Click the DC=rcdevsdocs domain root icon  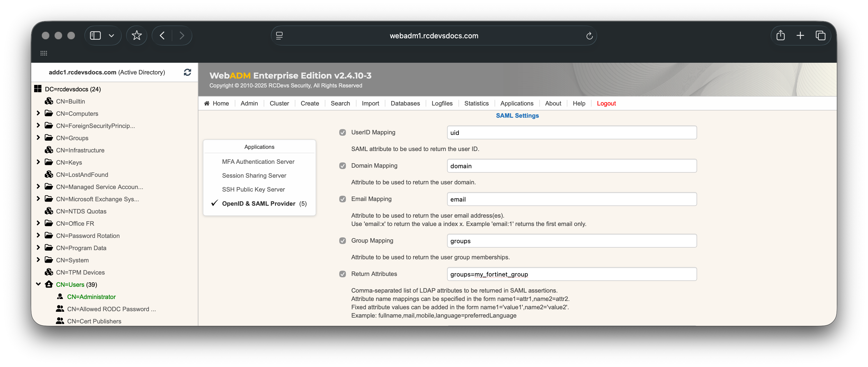pyautogui.click(x=38, y=89)
